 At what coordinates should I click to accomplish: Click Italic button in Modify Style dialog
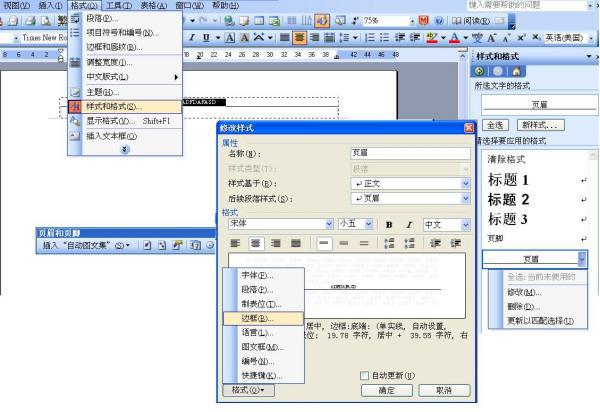point(410,223)
